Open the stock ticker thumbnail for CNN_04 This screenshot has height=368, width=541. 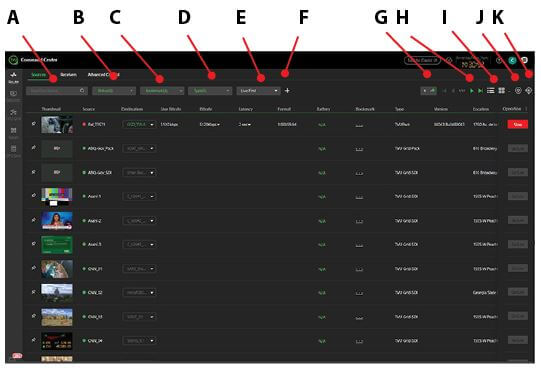click(x=57, y=341)
